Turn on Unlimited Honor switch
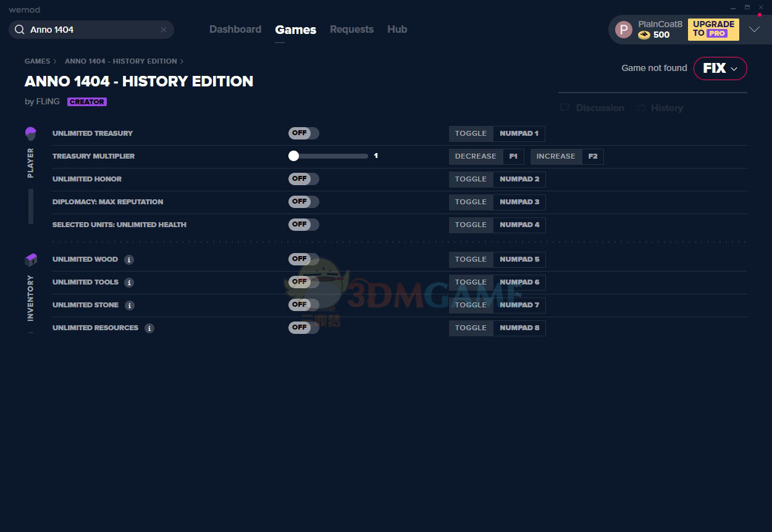 pyautogui.click(x=303, y=179)
